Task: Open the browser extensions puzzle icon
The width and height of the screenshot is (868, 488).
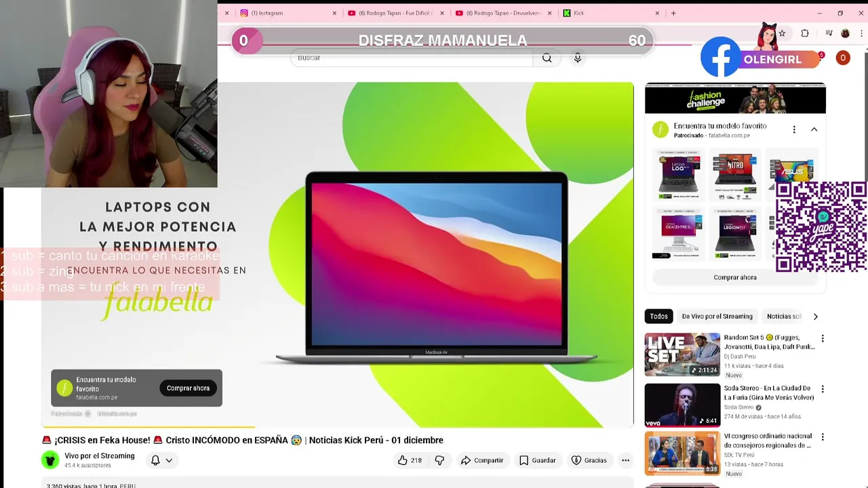Action: point(805,33)
